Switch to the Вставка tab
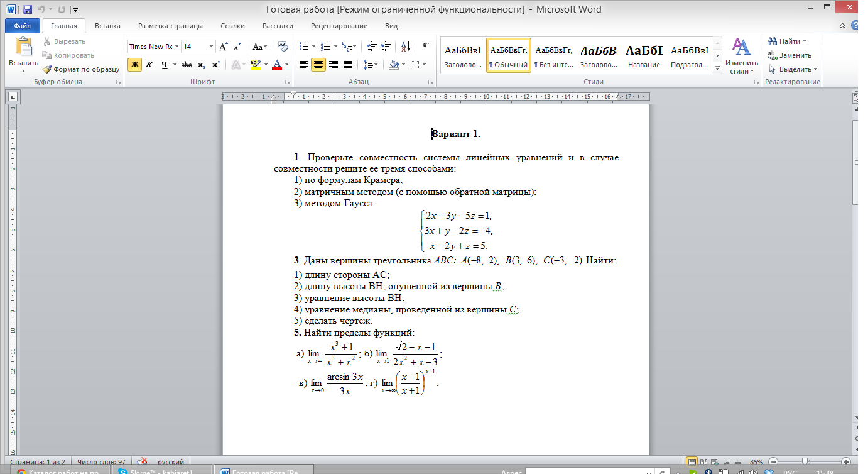Image resolution: width=868 pixels, height=474 pixels. click(107, 26)
